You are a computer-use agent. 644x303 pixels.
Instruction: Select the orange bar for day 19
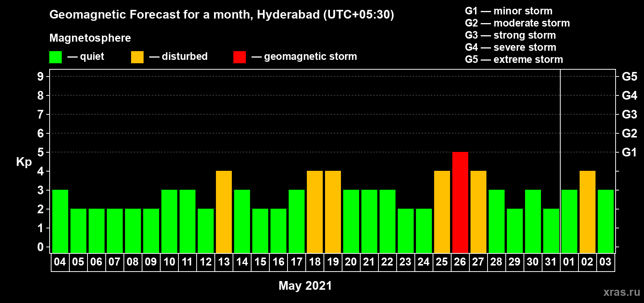tap(333, 212)
